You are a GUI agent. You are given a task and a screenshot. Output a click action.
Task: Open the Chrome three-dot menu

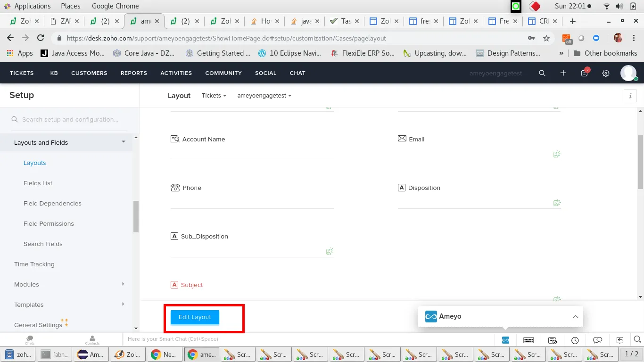coord(633,38)
